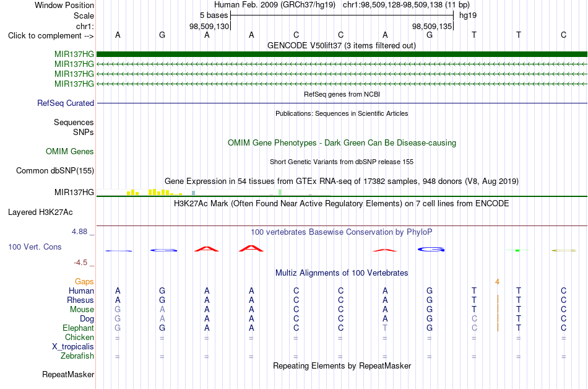Click the GTEx MIR137HG expression bar chart

point(213,193)
